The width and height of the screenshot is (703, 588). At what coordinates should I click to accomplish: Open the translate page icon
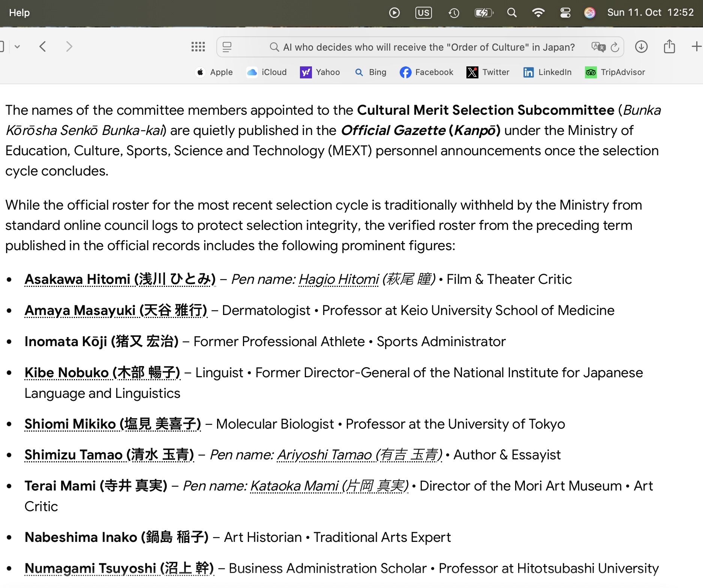click(598, 47)
